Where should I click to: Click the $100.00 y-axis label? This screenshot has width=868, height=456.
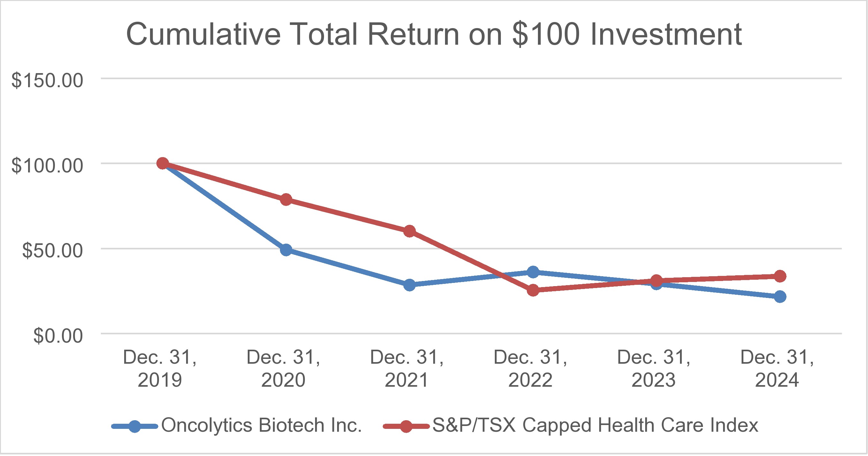47,165
